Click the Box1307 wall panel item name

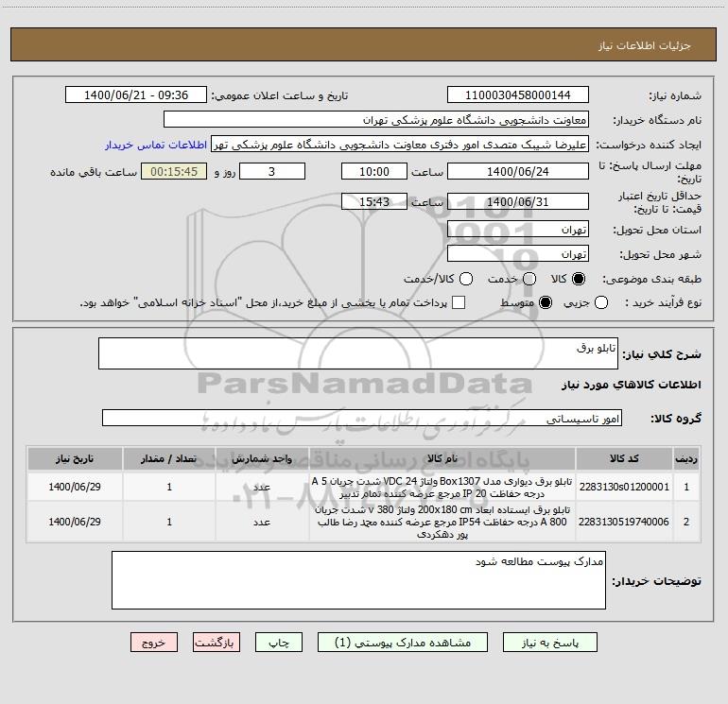[x=442, y=488]
